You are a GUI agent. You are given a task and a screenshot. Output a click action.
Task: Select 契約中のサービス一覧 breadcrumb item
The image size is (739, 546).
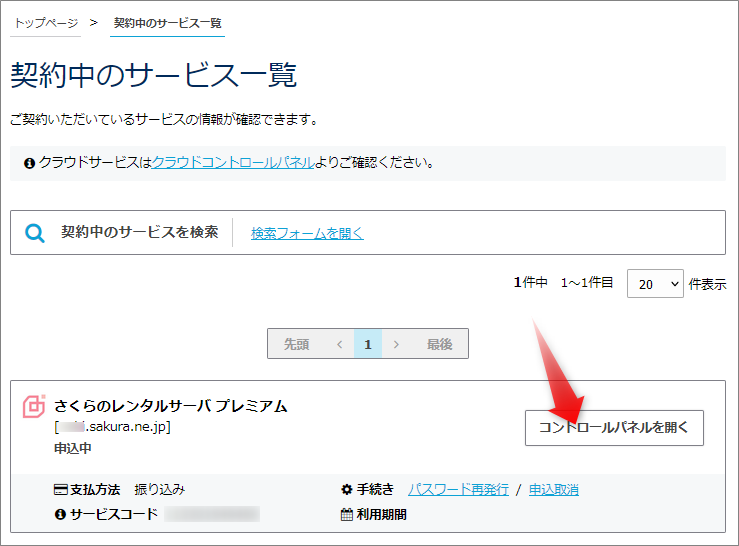tap(167, 22)
